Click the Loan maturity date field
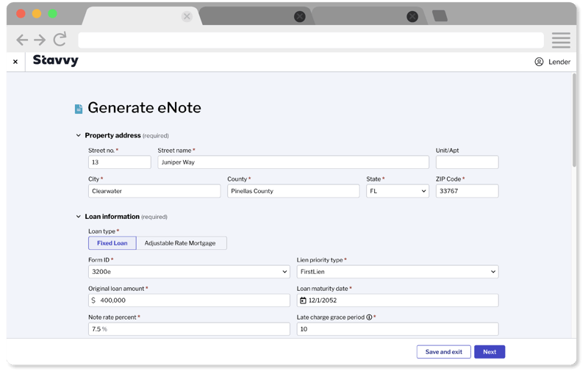 point(398,300)
